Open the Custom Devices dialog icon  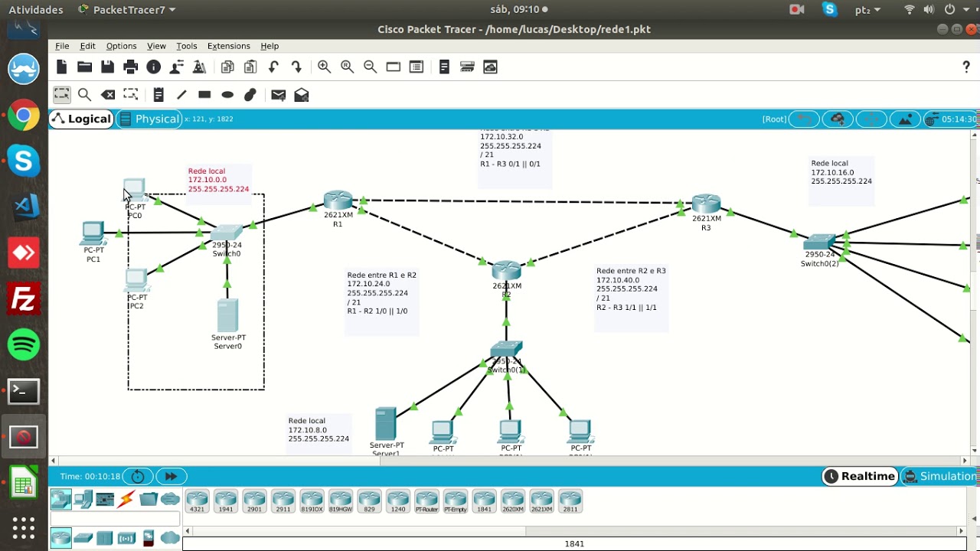tap(416, 67)
